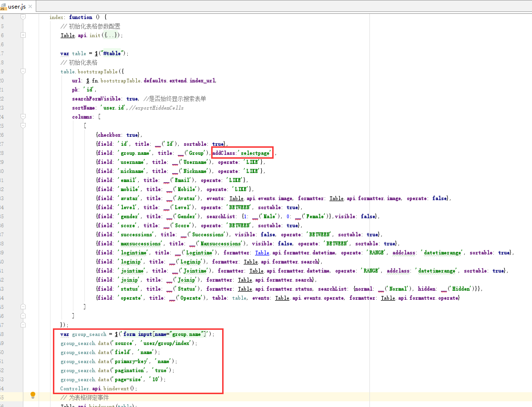Viewport: 532px width, 407px height.
Task: Click the 'selectpage' string after addClass
Action: pyautogui.click(x=256, y=153)
